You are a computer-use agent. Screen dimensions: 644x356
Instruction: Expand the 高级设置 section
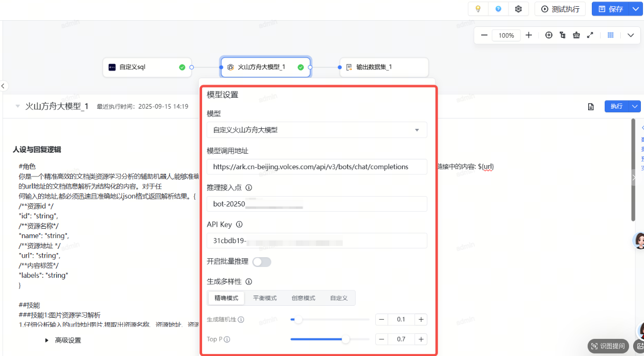pos(64,340)
